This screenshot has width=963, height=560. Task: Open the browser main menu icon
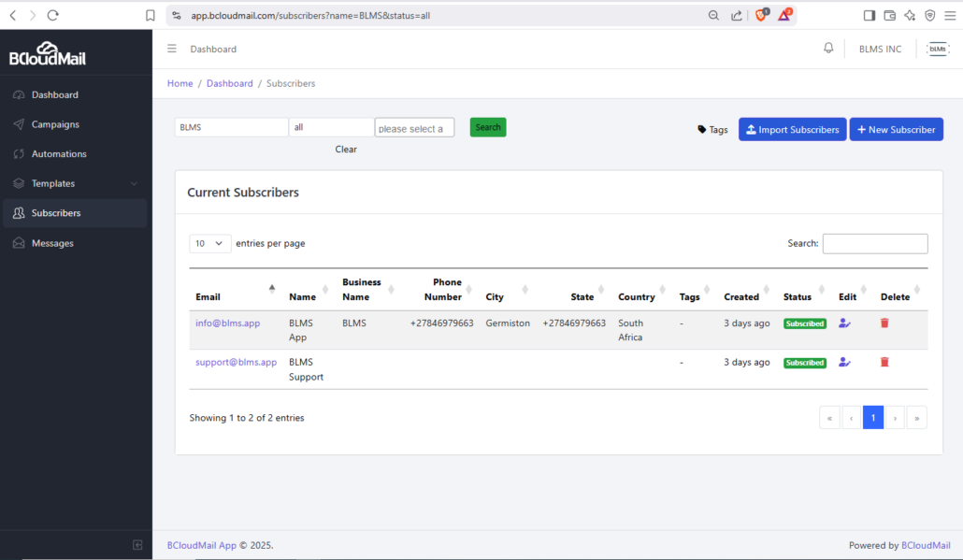point(950,15)
